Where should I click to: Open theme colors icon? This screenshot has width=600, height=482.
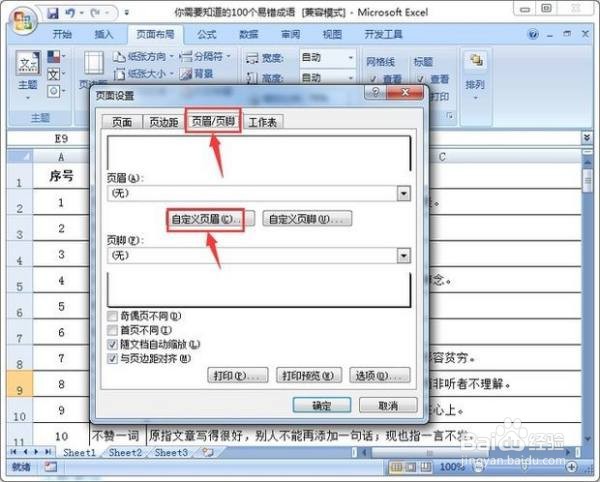[x=55, y=57]
